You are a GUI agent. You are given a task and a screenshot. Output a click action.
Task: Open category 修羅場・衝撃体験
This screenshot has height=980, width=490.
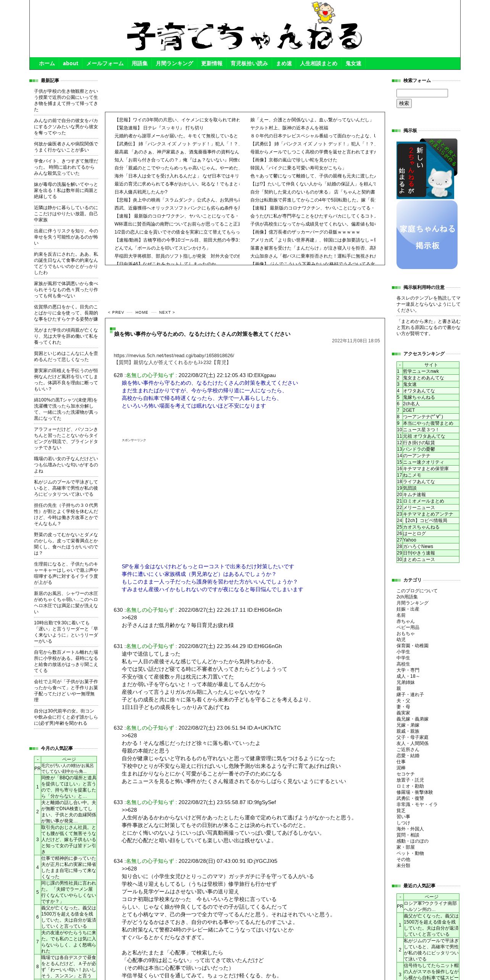415,792
